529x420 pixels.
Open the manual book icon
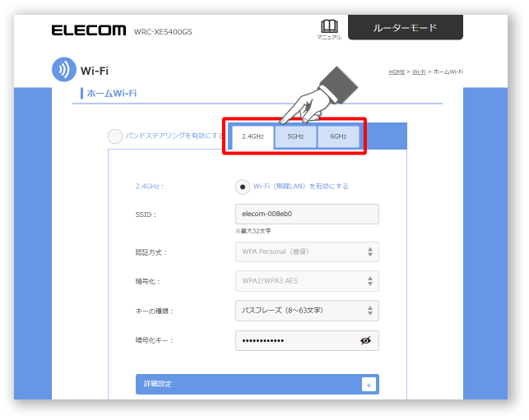329,26
